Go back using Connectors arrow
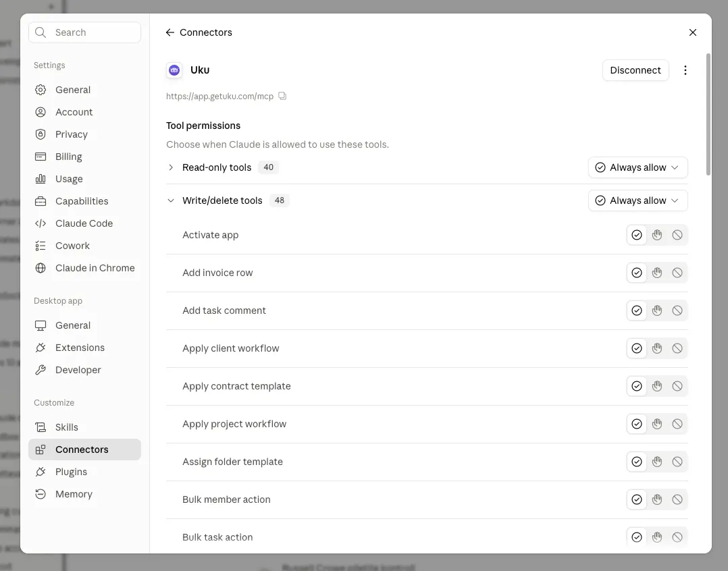Image resolution: width=728 pixels, height=571 pixels. point(170,32)
